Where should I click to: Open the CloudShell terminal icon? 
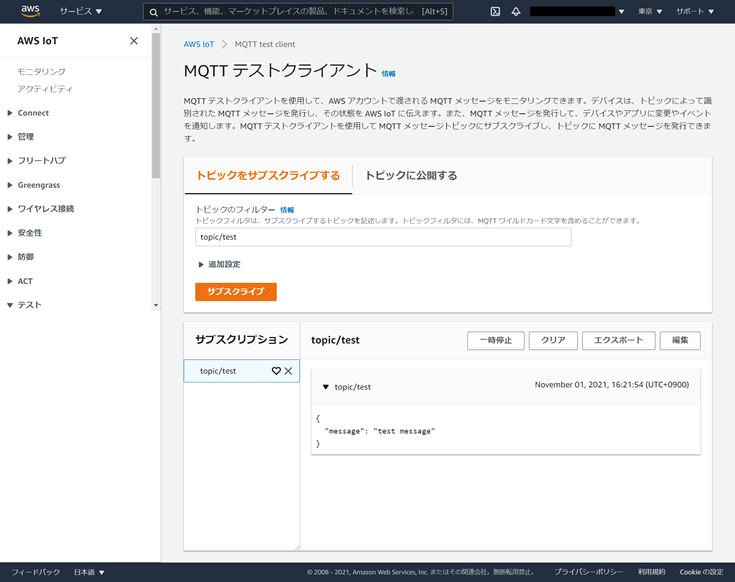(x=495, y=11)
